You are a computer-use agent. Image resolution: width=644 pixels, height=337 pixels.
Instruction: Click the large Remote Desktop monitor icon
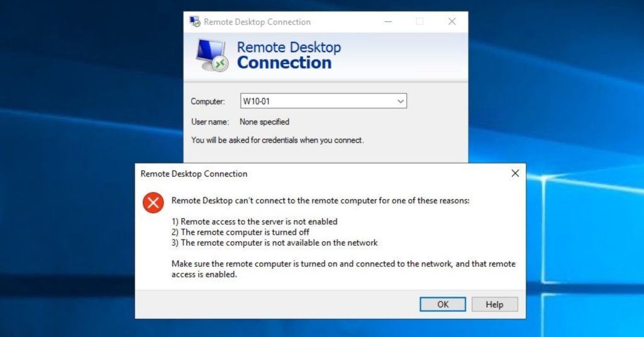coord(212,55)
